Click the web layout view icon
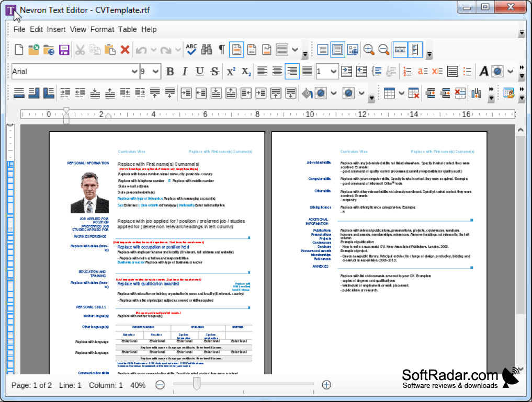This screenshot has width=532, height=402. [x=353, y=50]
